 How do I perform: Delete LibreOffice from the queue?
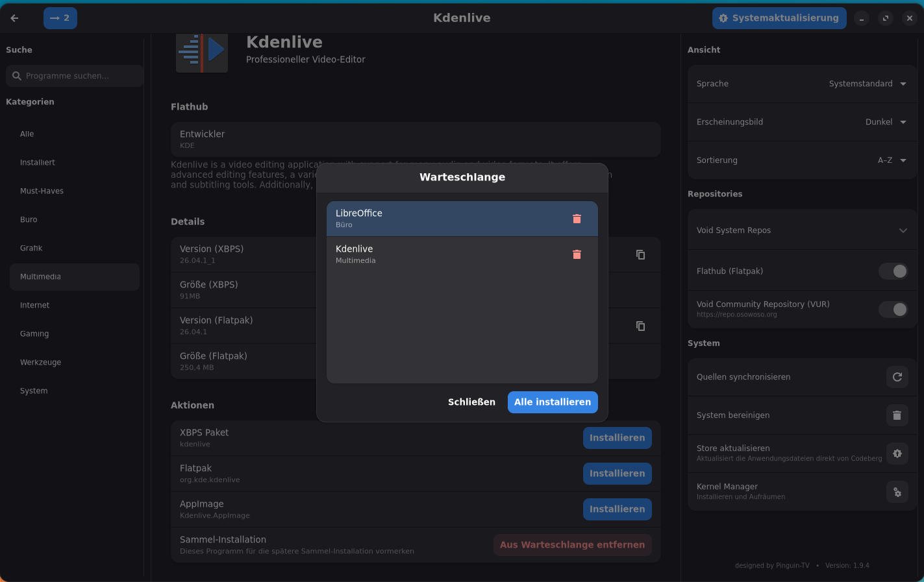coord(577,219)
